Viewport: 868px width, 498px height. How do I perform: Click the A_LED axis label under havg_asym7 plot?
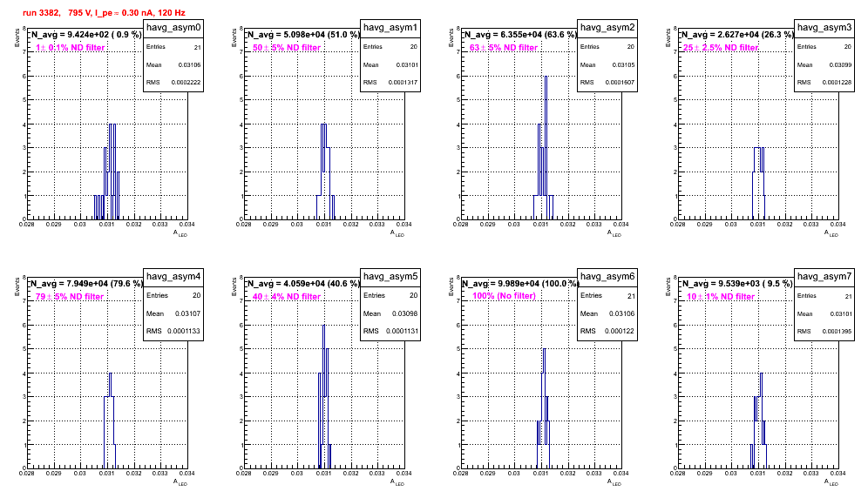(x=831, y=482)
